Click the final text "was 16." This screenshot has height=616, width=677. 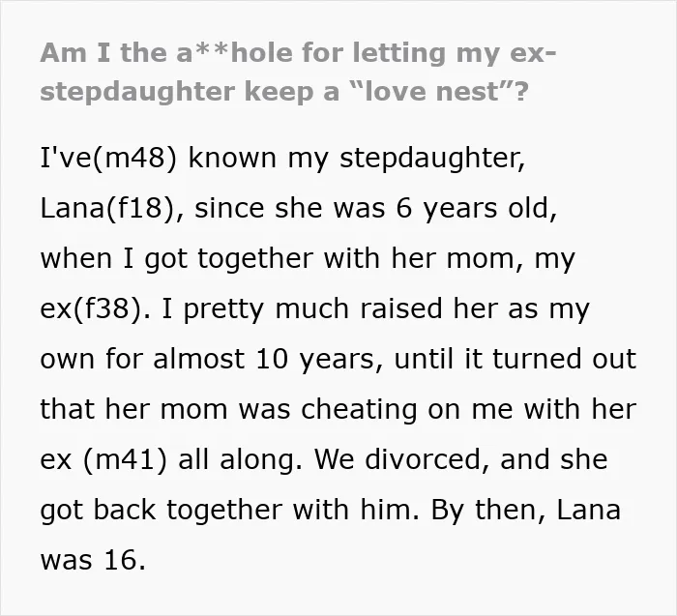tap(93, 560)
